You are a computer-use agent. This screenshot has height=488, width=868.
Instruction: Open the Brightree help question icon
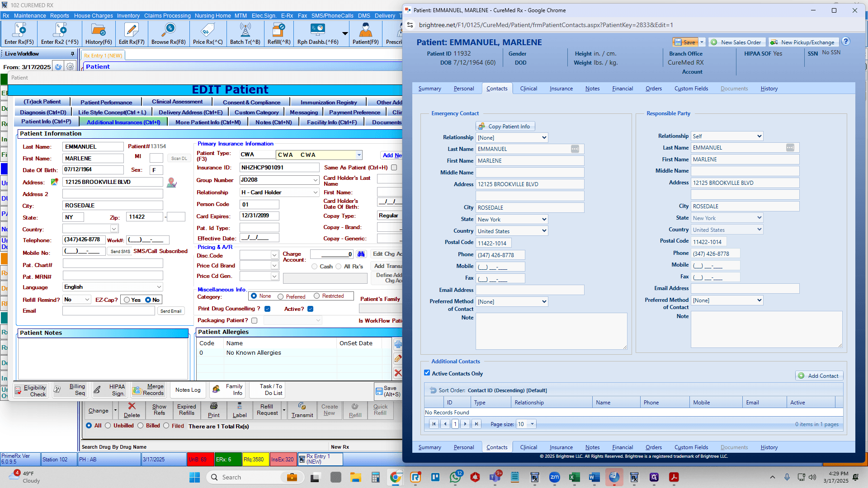[x=846, y=42]
